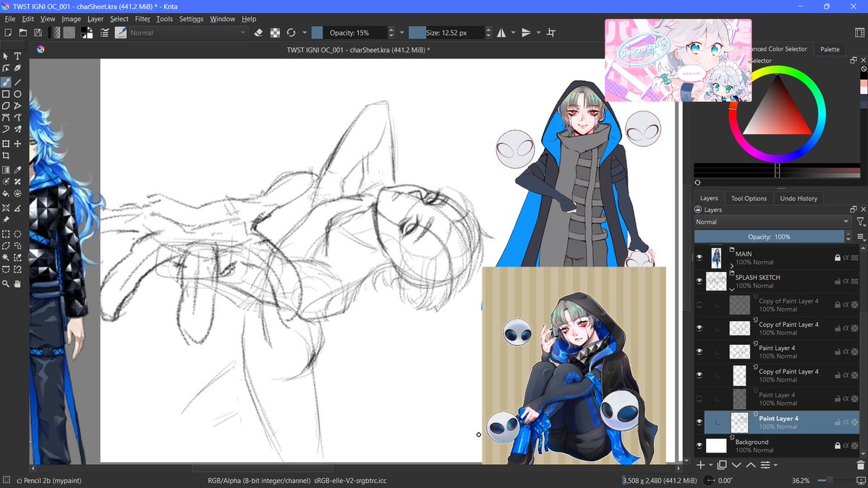Hide the MAIN group layer
868x488 pixels.
[699, 257]
